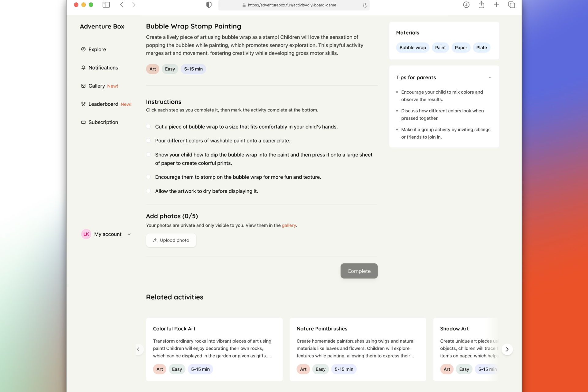Open the Adventure Box home page
This screenshot has width=588, height=392.
pos(102,26)
